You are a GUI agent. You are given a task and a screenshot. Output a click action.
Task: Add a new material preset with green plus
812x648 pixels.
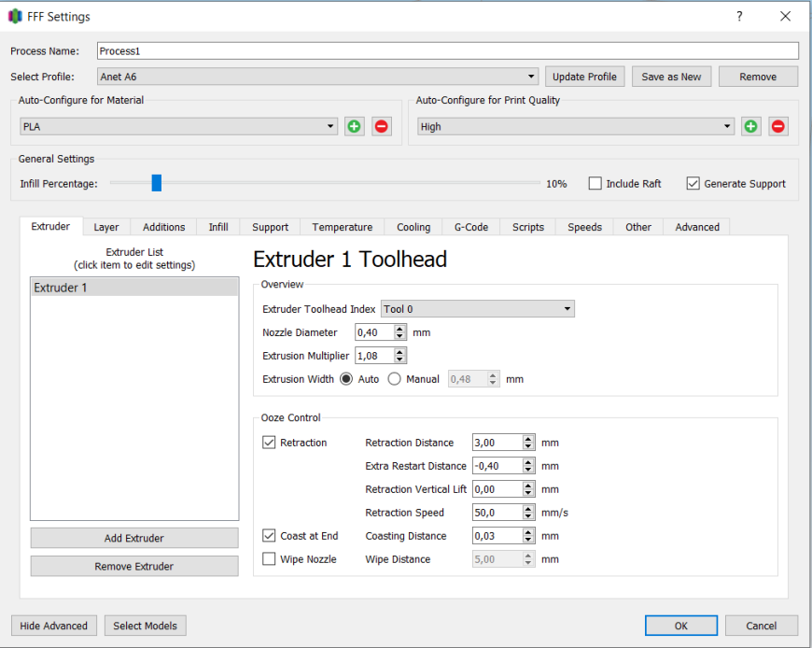click(355, 126)
